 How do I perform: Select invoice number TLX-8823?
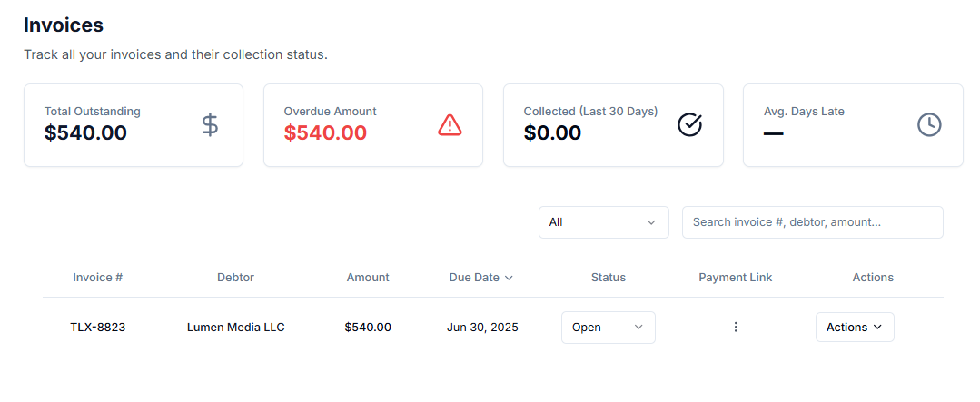(x=98, y=327)
